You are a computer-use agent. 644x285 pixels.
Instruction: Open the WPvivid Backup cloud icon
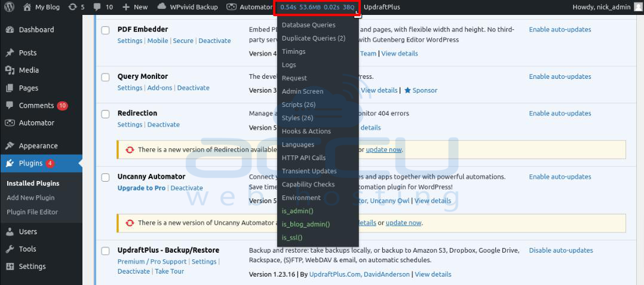click(162, 7)
